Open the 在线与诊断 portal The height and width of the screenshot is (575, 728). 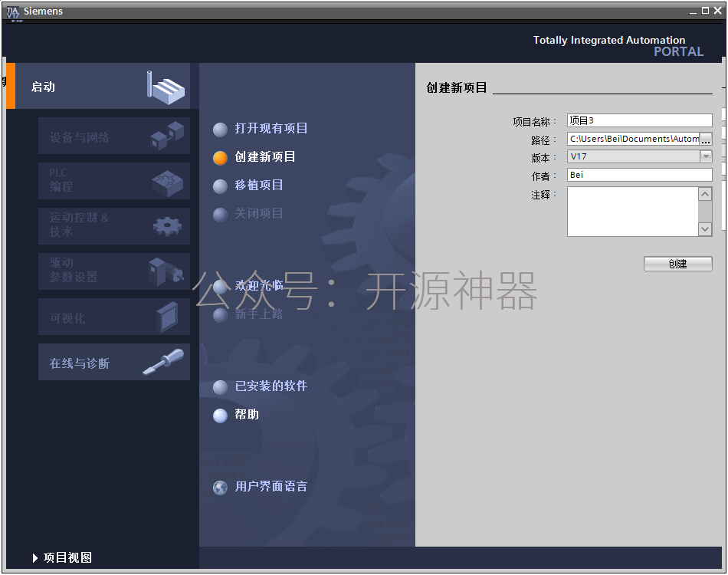coord(114,362)
